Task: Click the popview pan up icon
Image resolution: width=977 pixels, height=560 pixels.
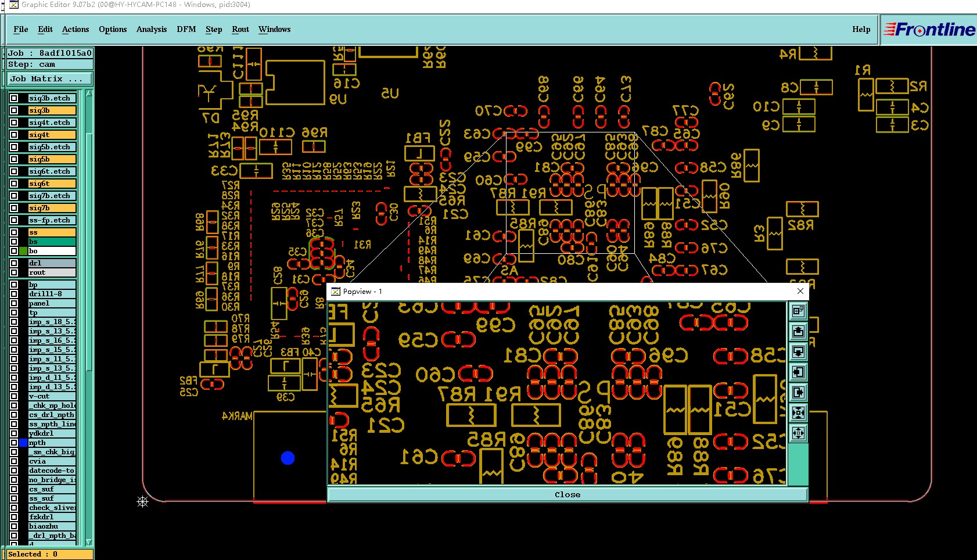Action: [x=798, y=332]
